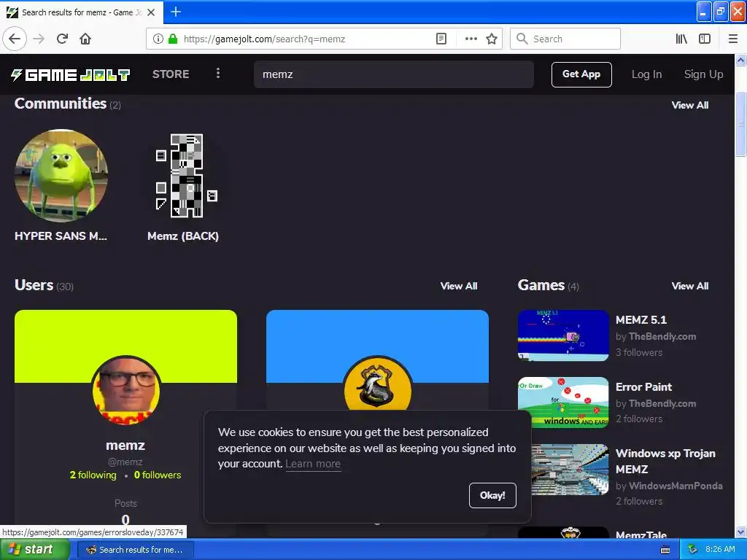Screen dimensions: 747x560
Task: Click the Memz (BACK) community name
Action: (183, 236)
